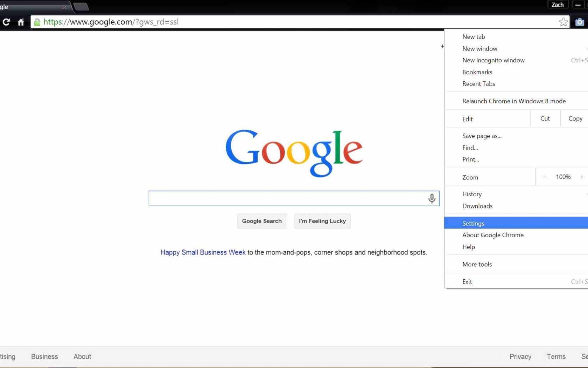
Task: Open Recent Tabs submenu
Action: pyautogui.click(x=516, y=84)
